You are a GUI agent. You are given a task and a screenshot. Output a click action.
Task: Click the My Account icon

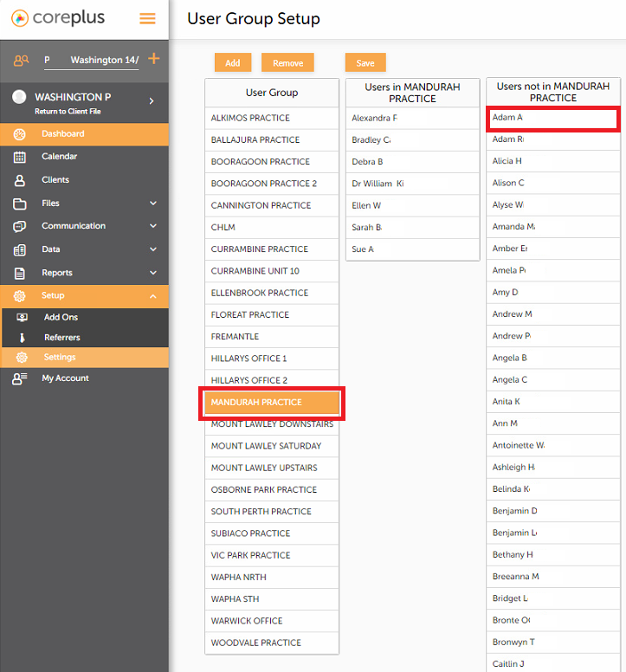point(21,378)
